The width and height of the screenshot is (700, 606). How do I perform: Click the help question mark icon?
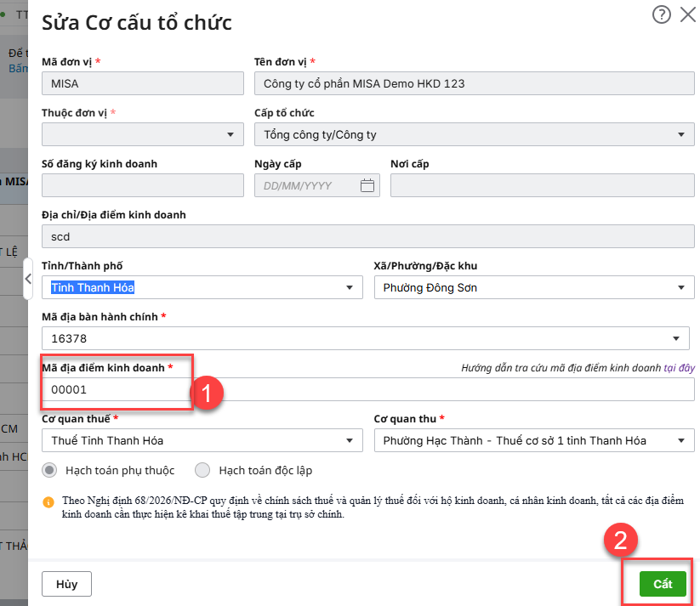pyautogui.click(x=661, y=14)
